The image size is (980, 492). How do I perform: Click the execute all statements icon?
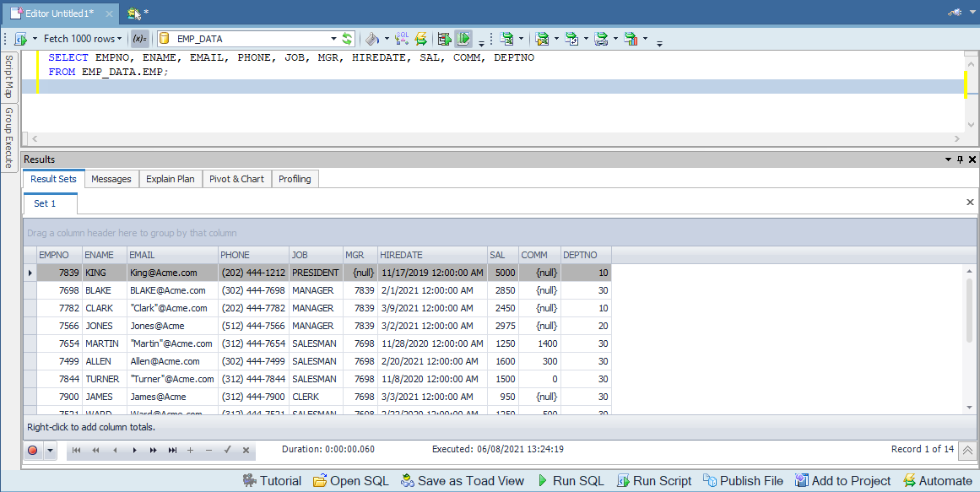click(x=444, y=39)
